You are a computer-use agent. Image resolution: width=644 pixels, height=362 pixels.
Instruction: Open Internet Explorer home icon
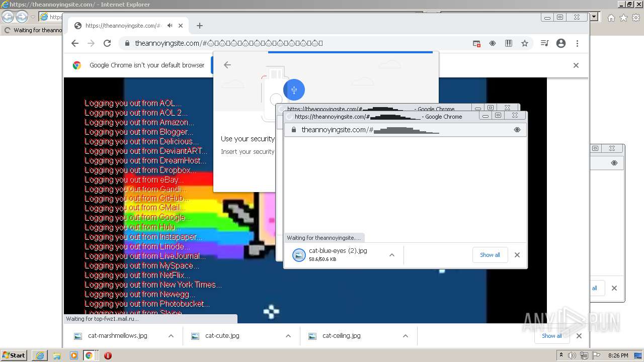pos(611,18)
